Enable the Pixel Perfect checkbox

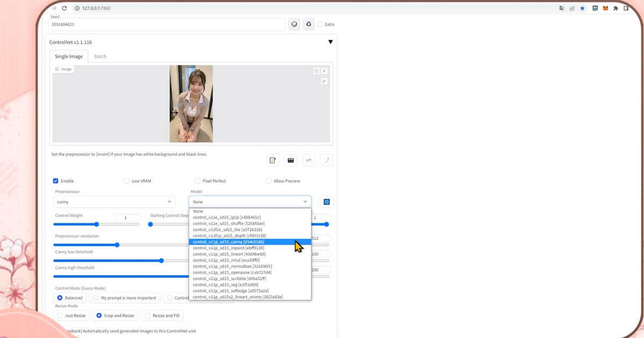coord(198,181)
